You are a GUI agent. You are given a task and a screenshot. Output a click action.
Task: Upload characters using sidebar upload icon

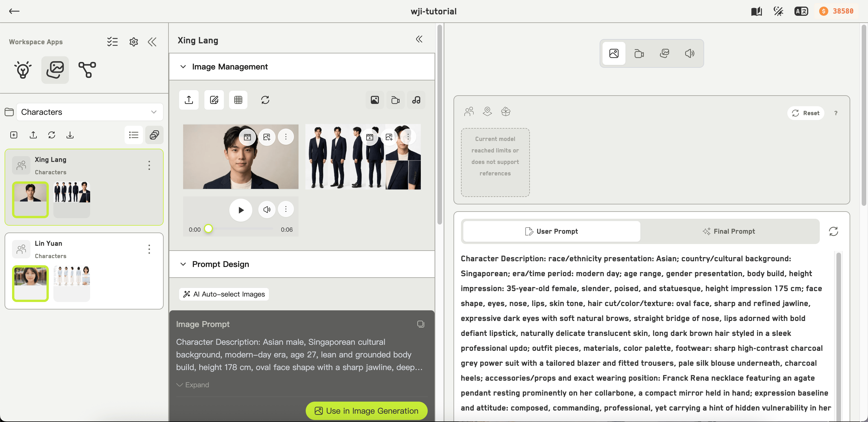pos(33,135)
